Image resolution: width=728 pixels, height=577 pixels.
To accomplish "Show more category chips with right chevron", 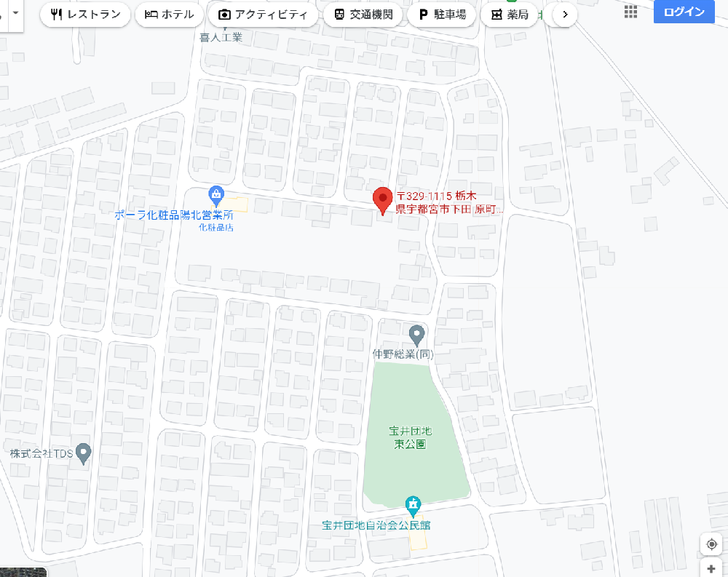I will (x=565, y=15).
